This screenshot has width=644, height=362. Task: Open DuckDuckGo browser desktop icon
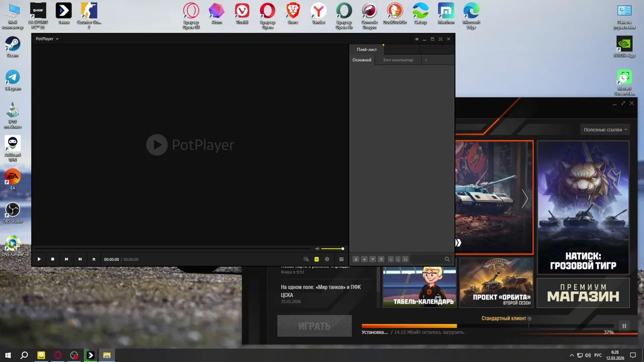[x=395, y=14]
